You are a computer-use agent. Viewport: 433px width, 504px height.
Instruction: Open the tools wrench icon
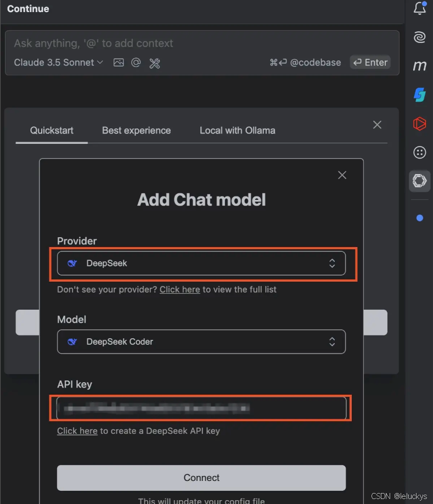pyautogui.click(x=155, y=63)
